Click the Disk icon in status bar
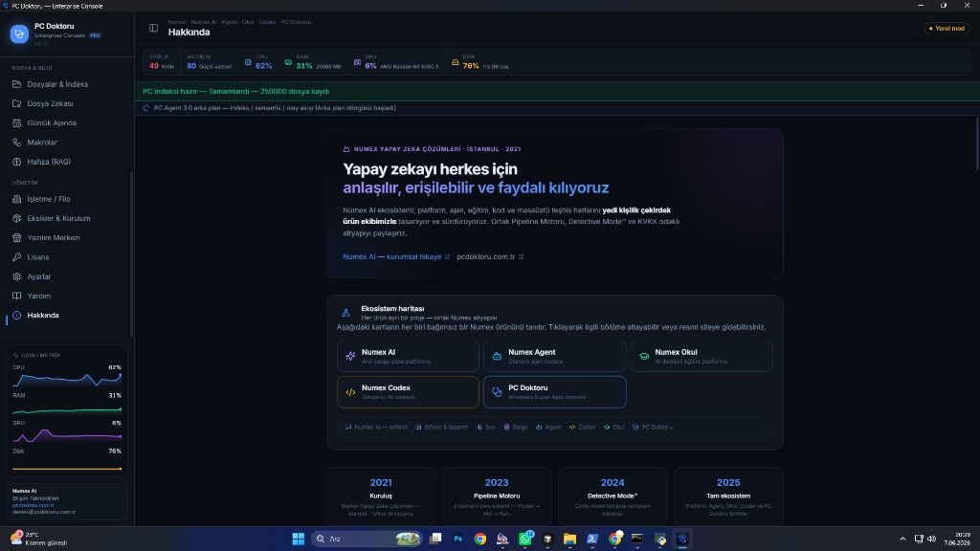980x551 pixels. pyautogui.click(x=455, y=62)
